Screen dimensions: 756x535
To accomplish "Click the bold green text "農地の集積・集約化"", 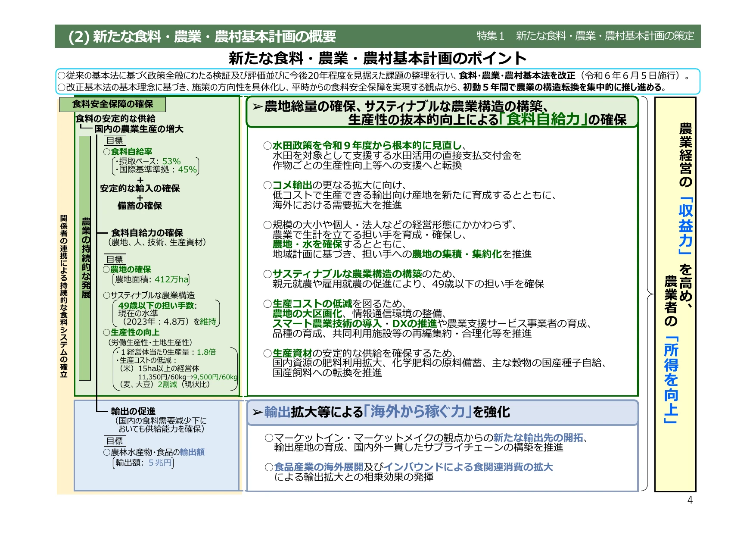I will (x=457, y=254).
